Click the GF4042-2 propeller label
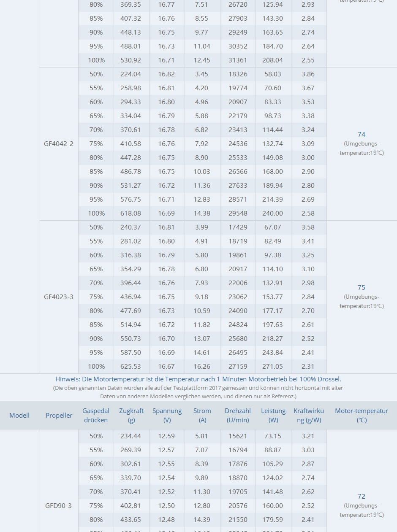 click(59, 143)
